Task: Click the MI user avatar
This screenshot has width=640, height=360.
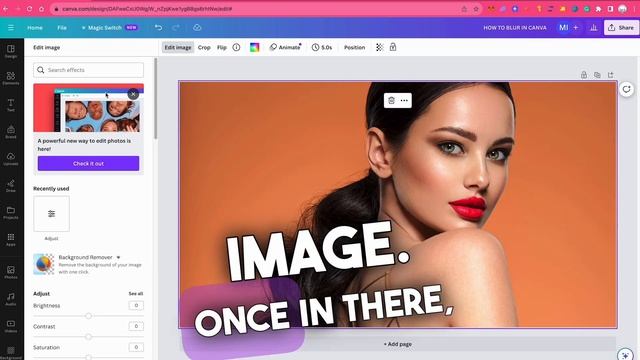Action: [564, 27]
